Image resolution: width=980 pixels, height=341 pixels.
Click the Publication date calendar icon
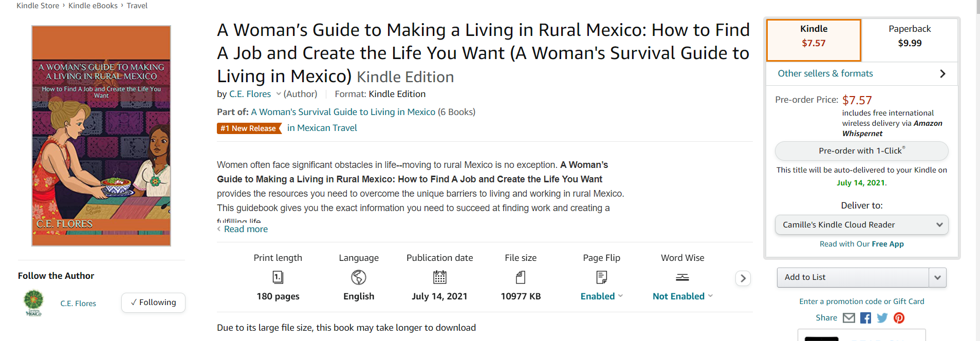point(440,277)
